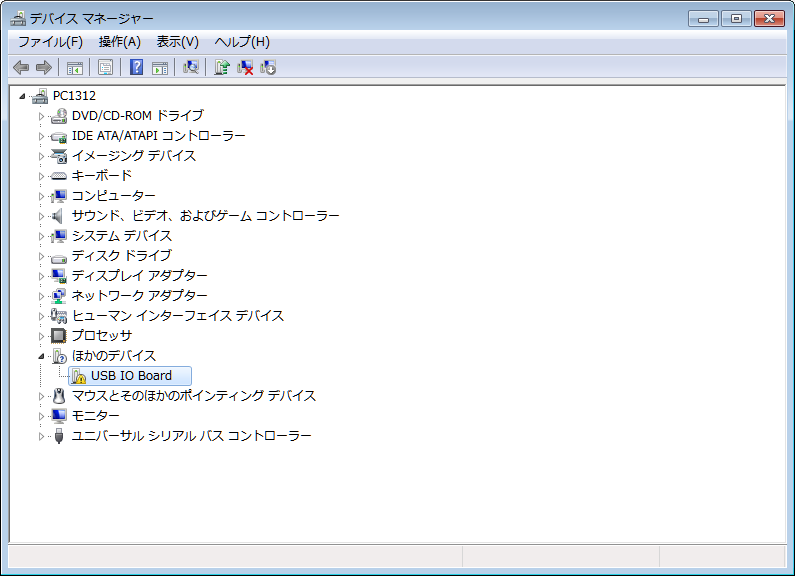Viewport: 795px width, 576px height.
Task: Collapse the PC1312 root node
Action: tap(23, 96)
